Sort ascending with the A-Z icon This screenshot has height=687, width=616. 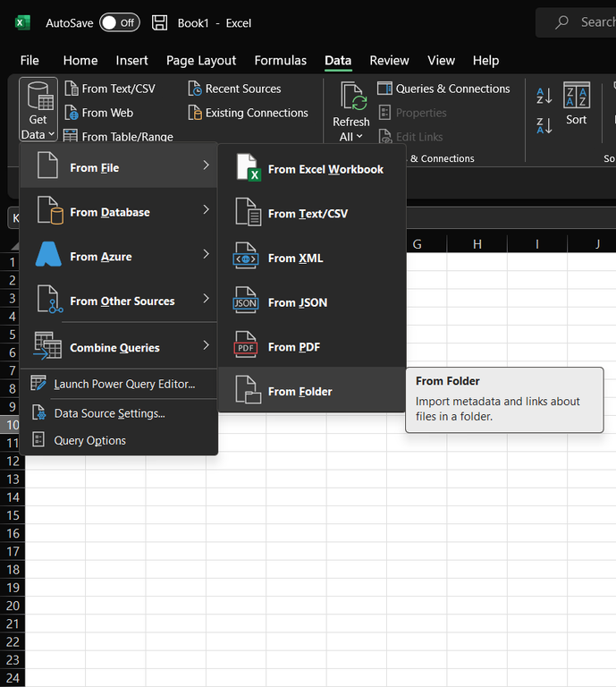point(544,97)
